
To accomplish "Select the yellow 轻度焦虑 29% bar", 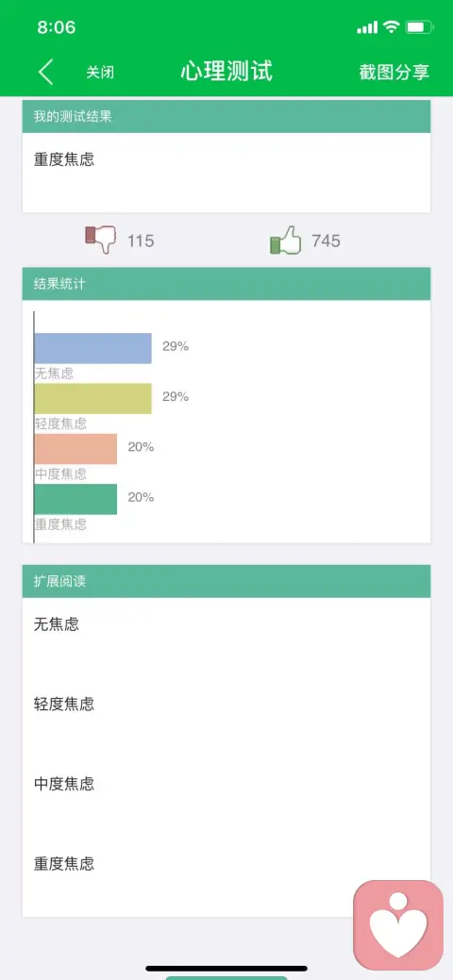I will tap(93, 399).
